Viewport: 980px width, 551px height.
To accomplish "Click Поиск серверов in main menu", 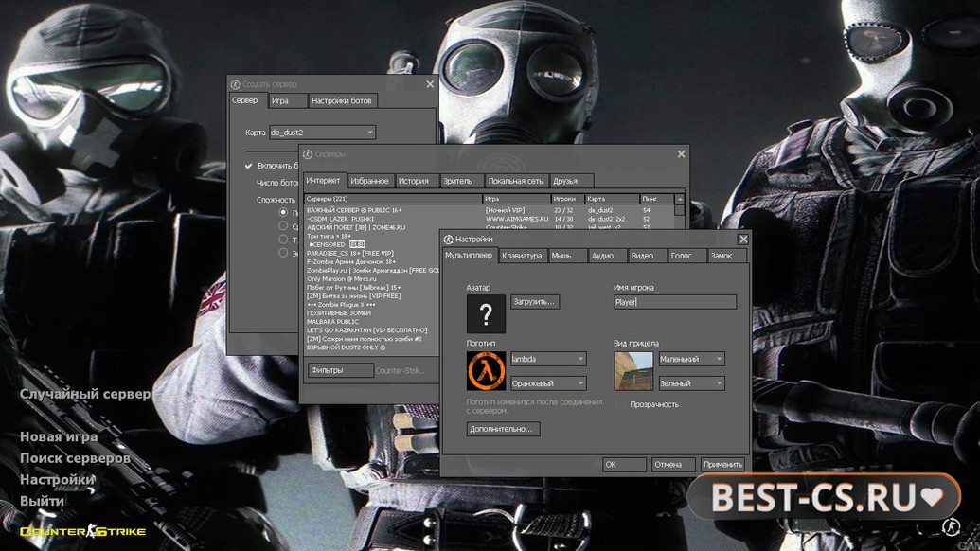I will (x=75, y=458).
